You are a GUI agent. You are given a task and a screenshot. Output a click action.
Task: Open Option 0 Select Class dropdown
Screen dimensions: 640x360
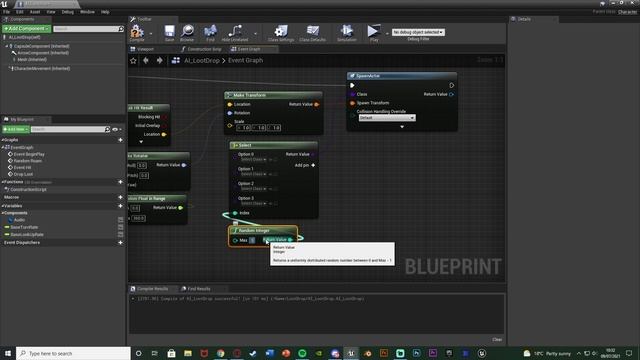tap(253, 160)
